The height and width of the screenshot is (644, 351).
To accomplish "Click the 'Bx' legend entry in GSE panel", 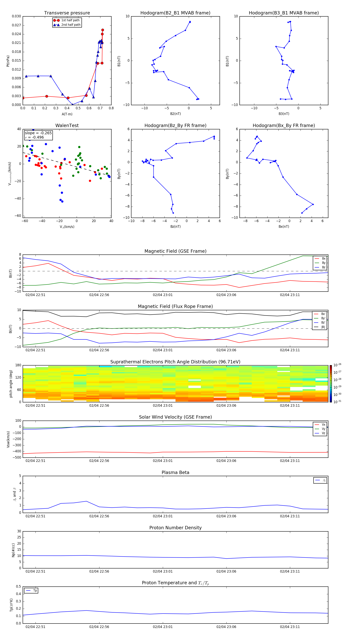I will point(320,259).
